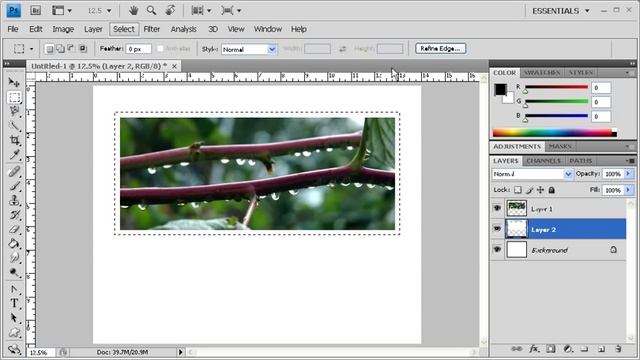Toggle Lock all padlock in Layers panel
640x360 pixels.
point(551,190)
